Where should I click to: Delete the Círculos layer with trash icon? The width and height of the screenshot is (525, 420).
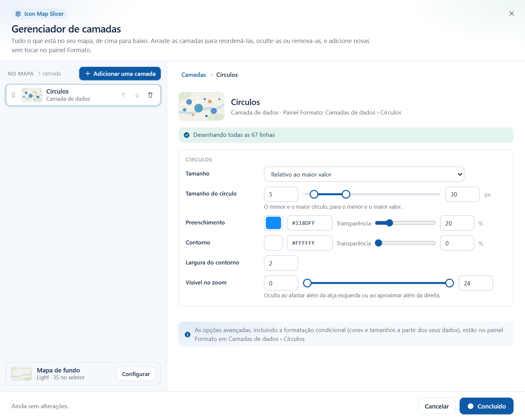[x=150, y=95]
